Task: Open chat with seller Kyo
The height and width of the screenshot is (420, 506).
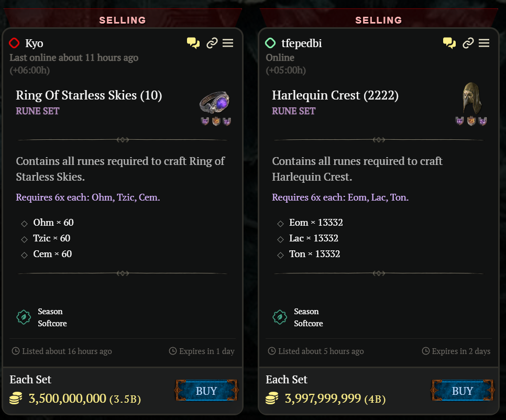Action: (193, 43)
